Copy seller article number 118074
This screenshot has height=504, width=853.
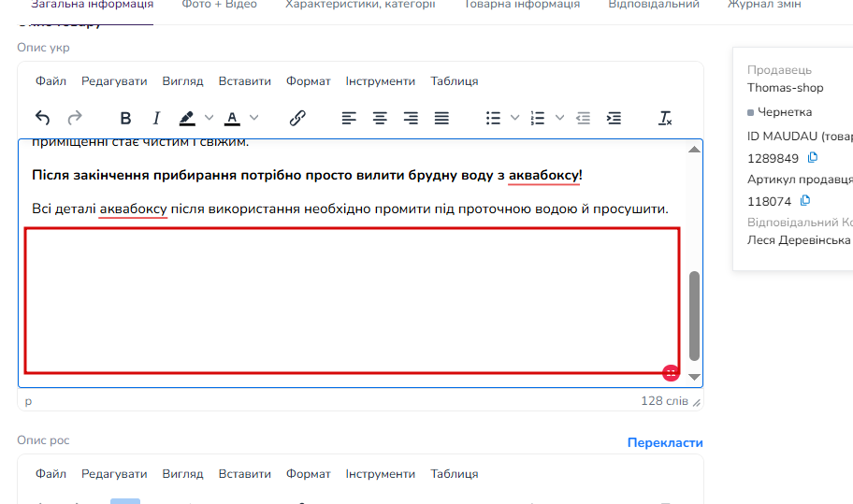[805, 201]
